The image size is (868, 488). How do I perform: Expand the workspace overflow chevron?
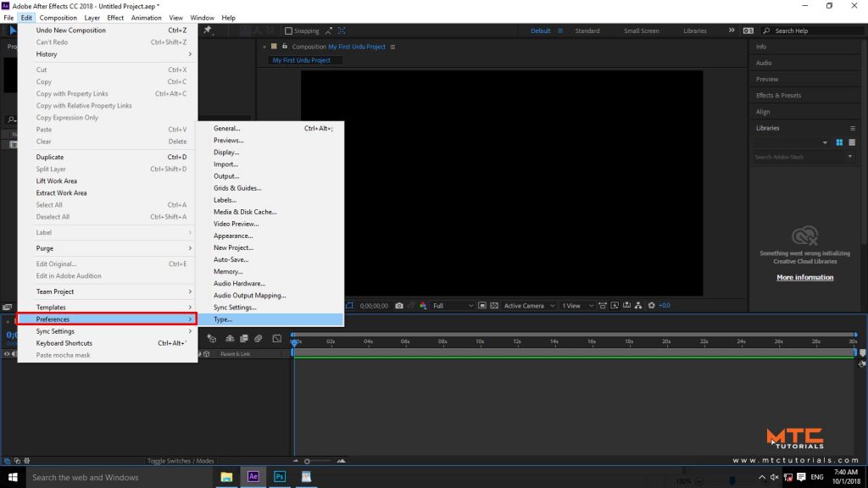732,30
